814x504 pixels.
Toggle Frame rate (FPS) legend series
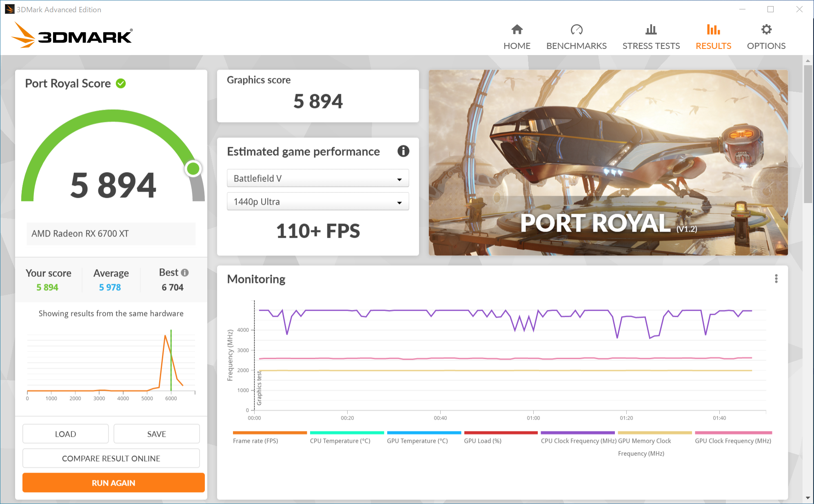(255, 441)
